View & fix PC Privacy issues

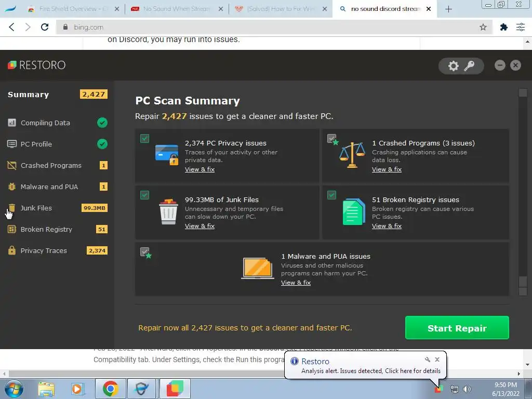199,169
